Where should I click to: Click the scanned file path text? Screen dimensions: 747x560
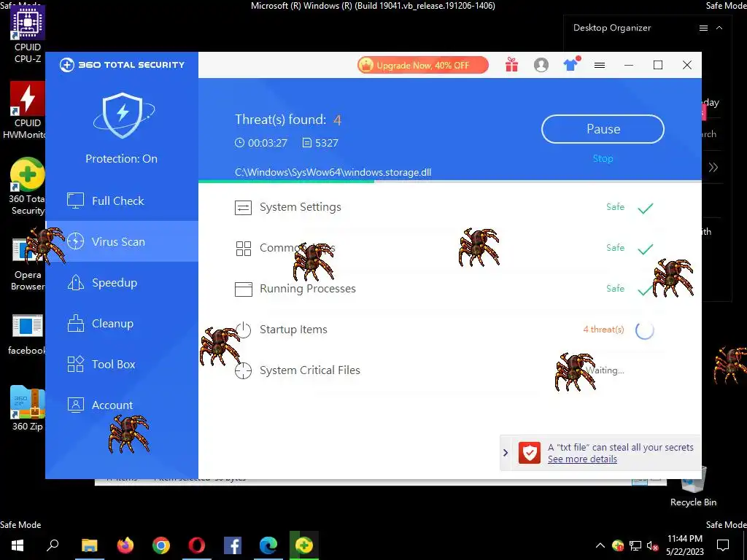333,172
